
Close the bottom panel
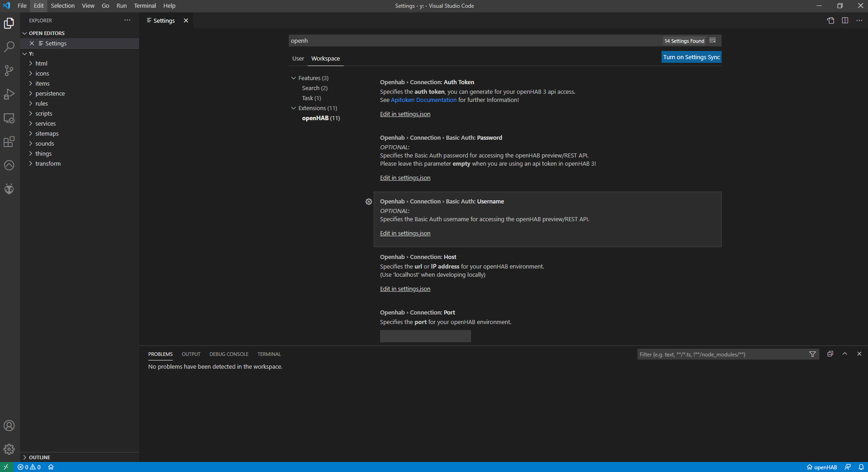pos(859,354)
